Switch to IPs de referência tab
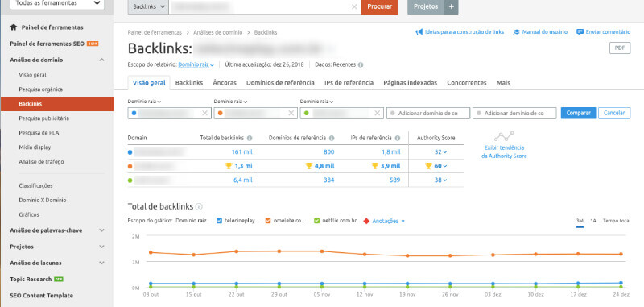The image size is (644, 307). pyautogui.click(x=349, y=83)
